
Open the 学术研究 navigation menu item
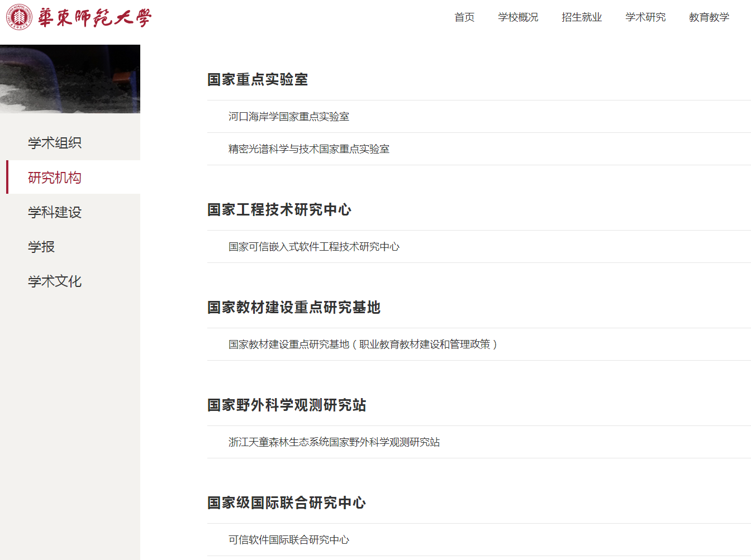tap(645, 17)
